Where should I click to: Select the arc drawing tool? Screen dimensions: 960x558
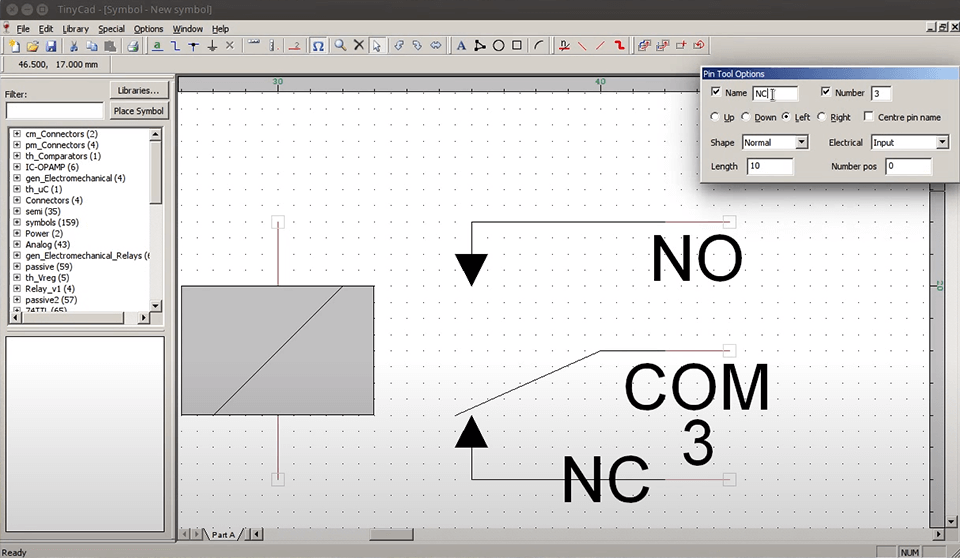pyautogui.click(x=539, y=46)
